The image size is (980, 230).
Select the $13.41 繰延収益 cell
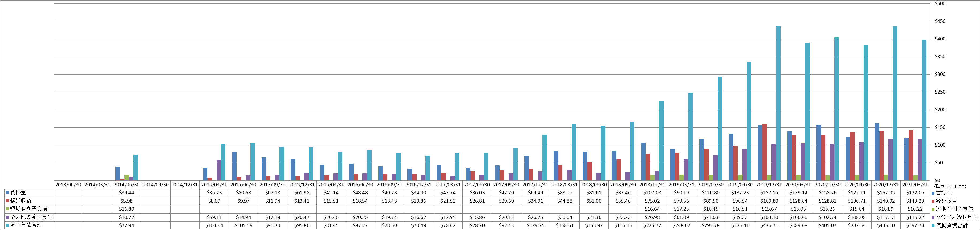coord(302,201)
